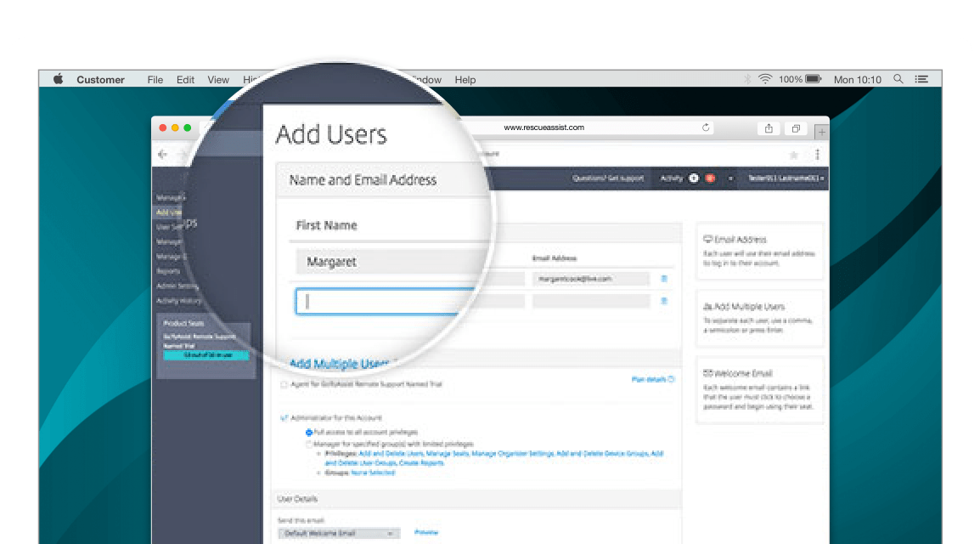Screen dimensions: 980x544
Task: Click the browser share icon
Action: coord(769,128)
